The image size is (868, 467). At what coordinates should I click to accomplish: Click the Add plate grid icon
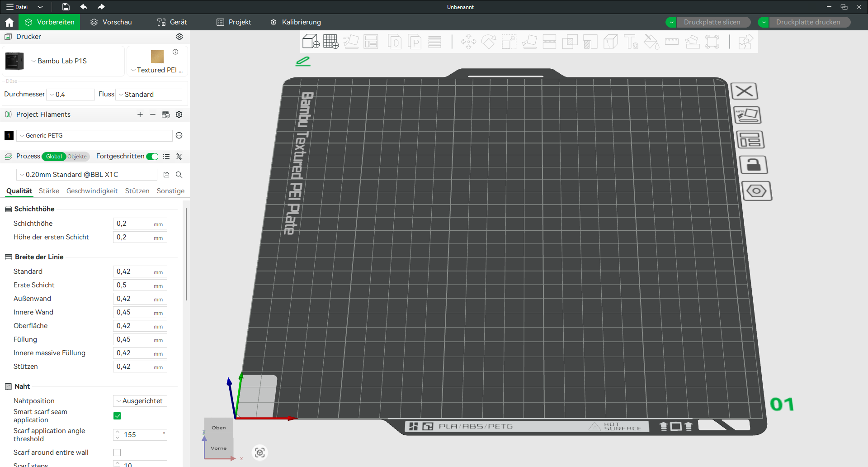click(x=330, y=42)
